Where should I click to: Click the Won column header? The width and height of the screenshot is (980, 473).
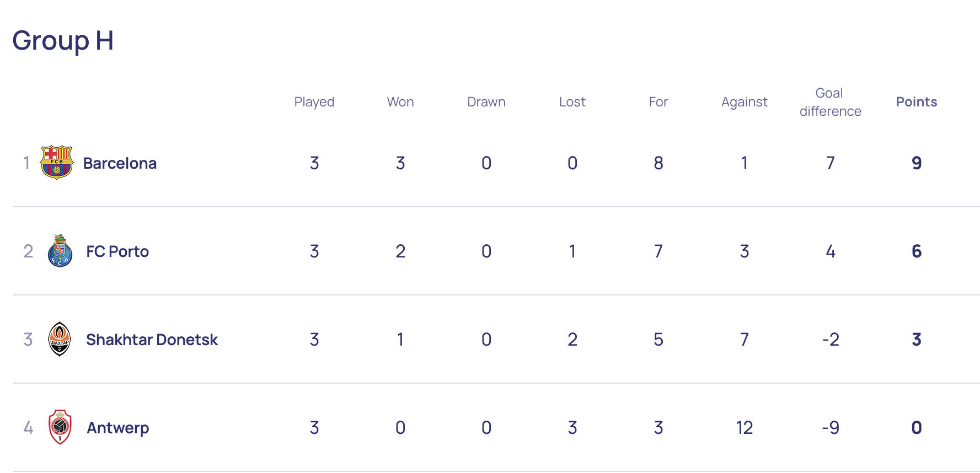coord(400,102)
